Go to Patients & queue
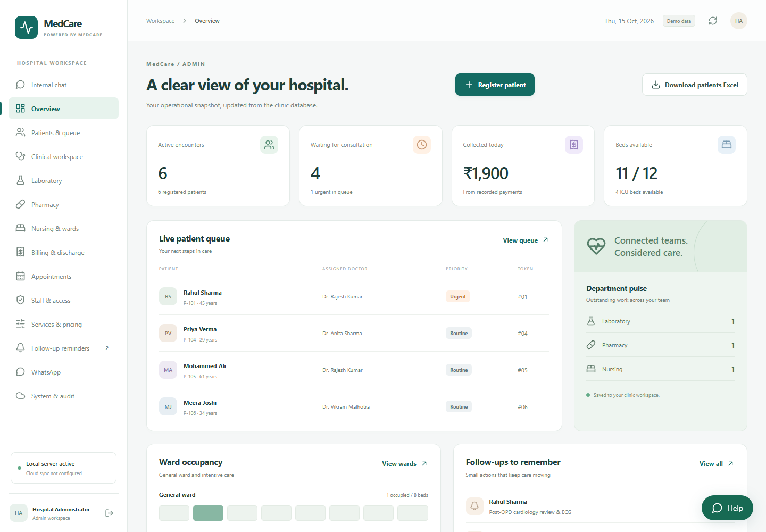 [x=63, y=132]
